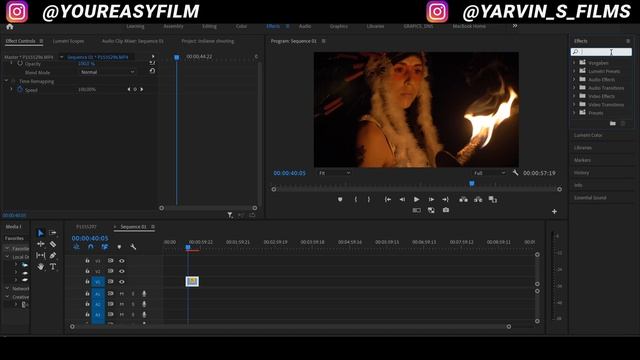Image resolution: width=640 pixels, height=360 pixels.
Task: Open Blend Mode Normal dropdown
Action: [107, 72]
